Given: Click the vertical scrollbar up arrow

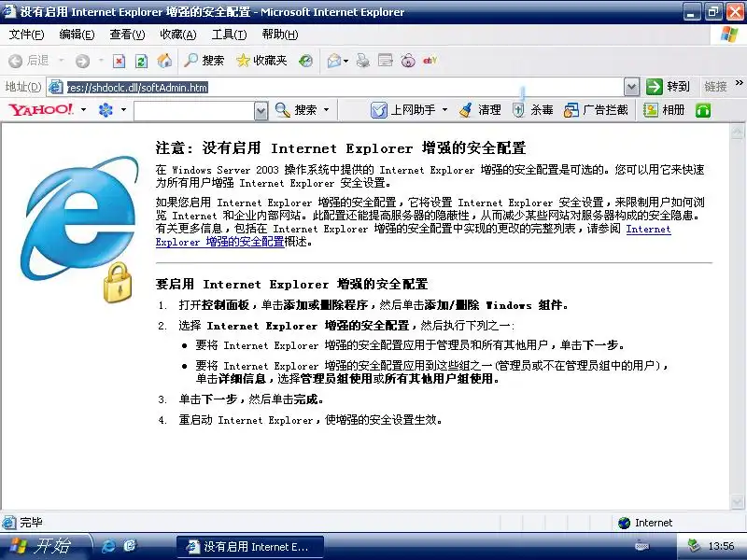Looking at the screenshot, I should (x=737, y=131).
